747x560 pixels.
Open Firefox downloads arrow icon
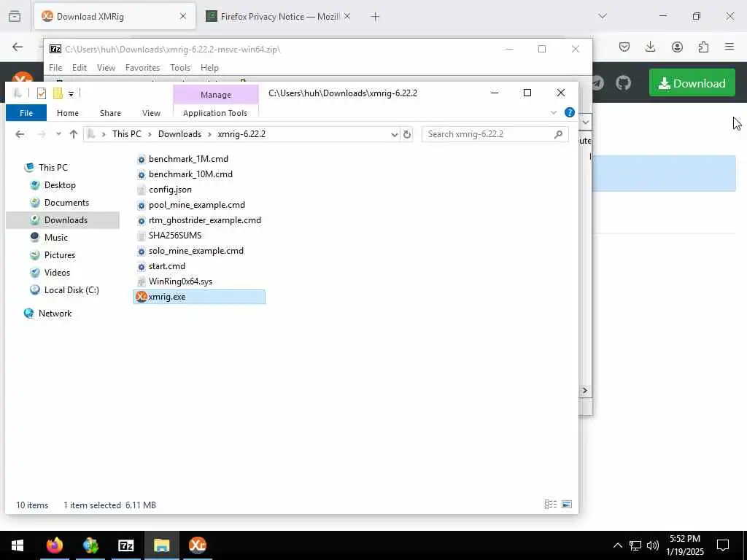(x=650, y=47)
